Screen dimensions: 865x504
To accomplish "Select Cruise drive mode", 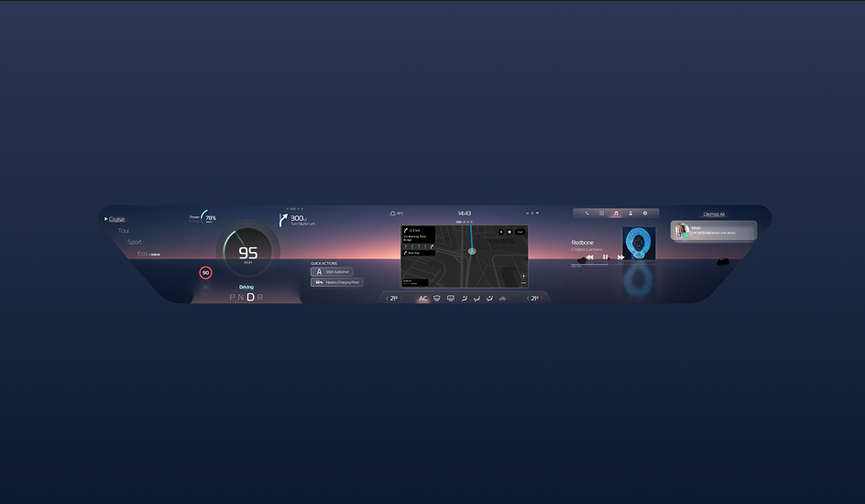I will coord(116,219).
